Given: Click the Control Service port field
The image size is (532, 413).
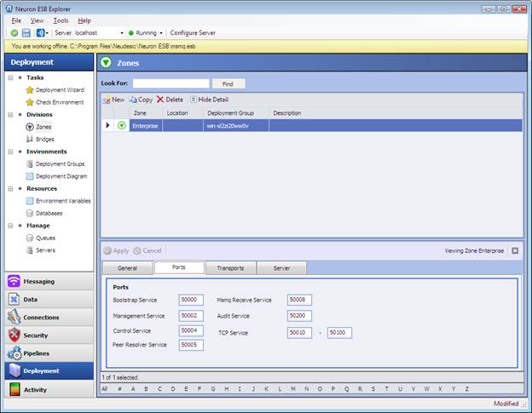Looking at the screenshot, I should pos(191,330).
